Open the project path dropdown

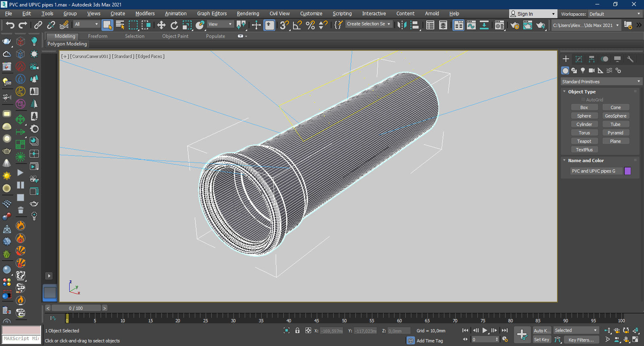click(586, 25)
